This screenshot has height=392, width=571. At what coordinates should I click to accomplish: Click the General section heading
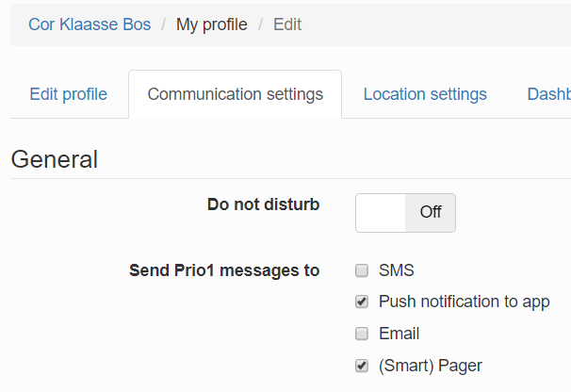pos(55,159)
